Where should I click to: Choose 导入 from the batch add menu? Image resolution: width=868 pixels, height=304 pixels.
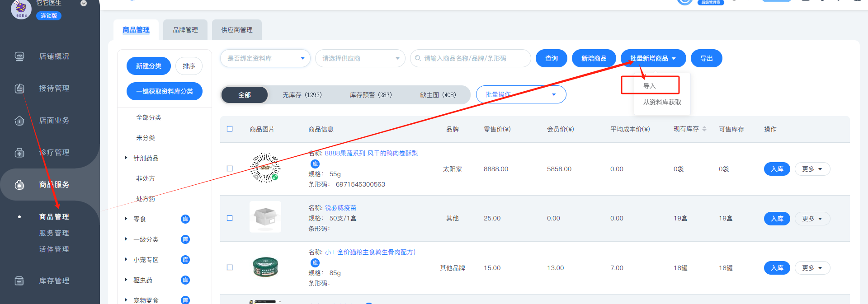pos(650,86)
